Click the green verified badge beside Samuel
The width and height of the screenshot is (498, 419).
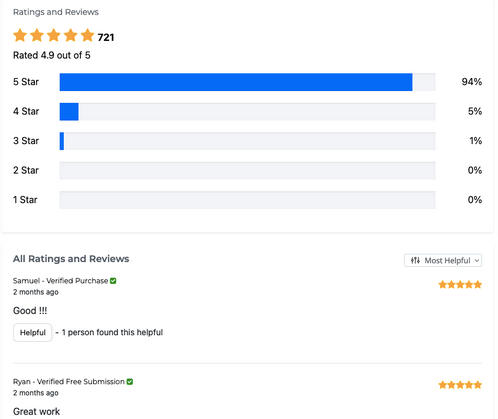(x=113, y=281)
